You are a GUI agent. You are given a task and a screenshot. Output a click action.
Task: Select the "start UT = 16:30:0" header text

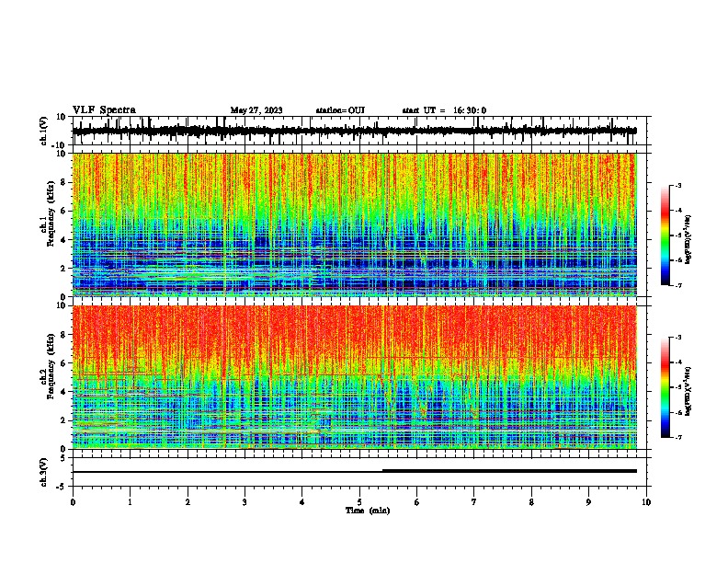tap(444, 110)
